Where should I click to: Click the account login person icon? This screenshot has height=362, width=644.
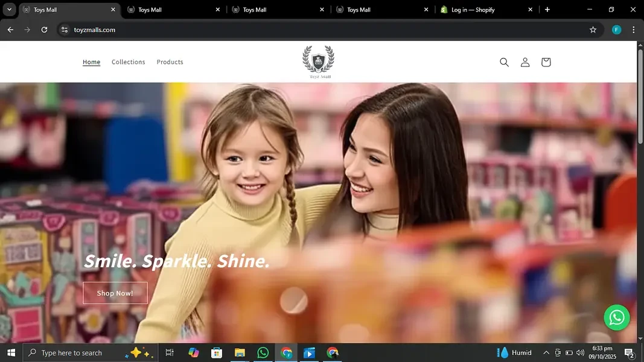pos(525,62)
